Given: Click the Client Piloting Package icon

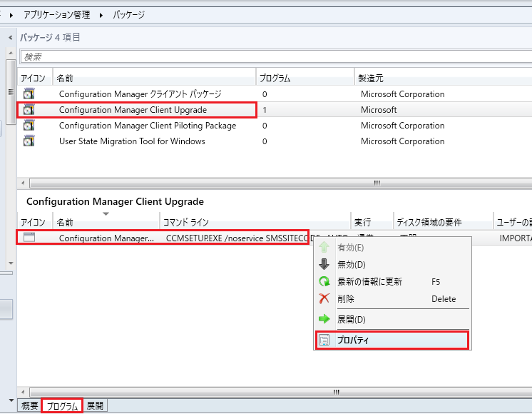Looking at the screenshot, I should click(29, 126).
